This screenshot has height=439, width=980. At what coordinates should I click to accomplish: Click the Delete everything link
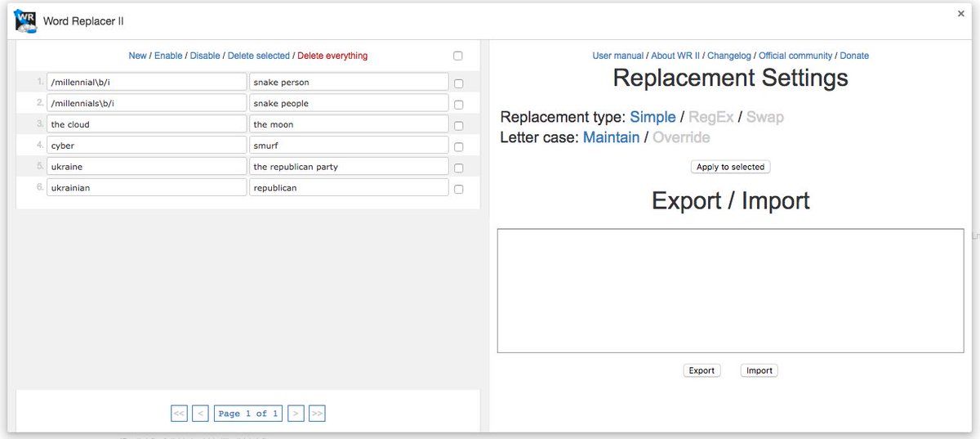332,56
